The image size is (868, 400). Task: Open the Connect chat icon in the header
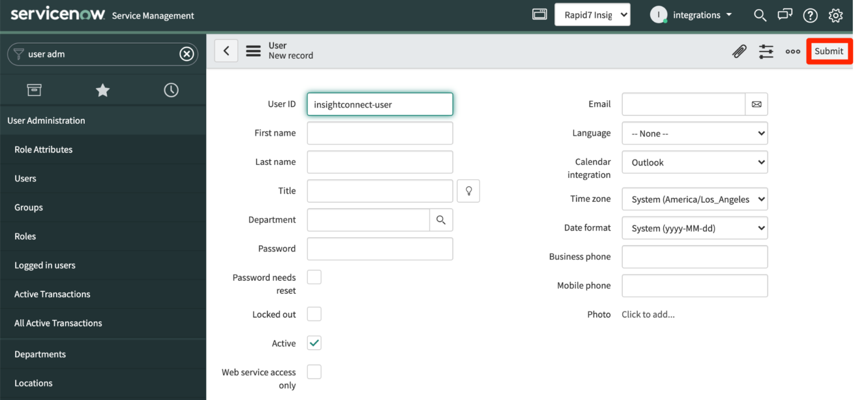[785, 15]
